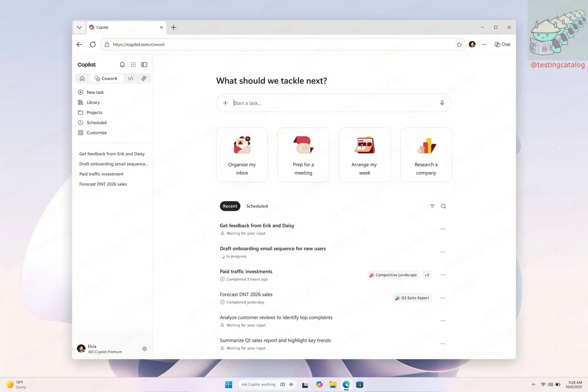
Task: View site info lock icon
Action: 107,44
